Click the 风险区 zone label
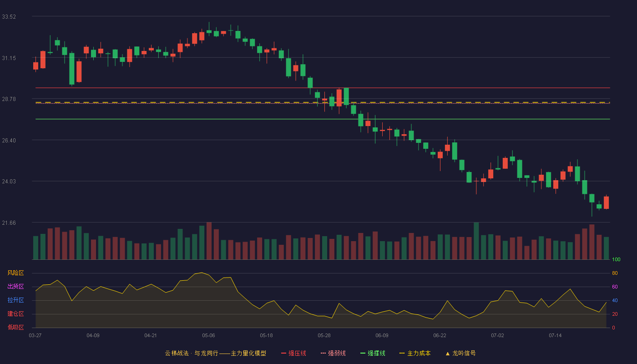 pos(15,273)
